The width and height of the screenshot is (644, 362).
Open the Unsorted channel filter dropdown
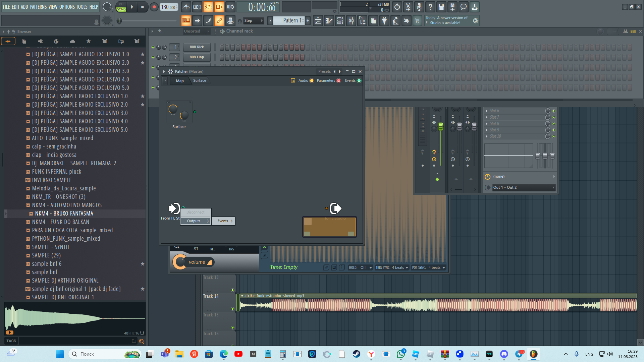point(197,31)
